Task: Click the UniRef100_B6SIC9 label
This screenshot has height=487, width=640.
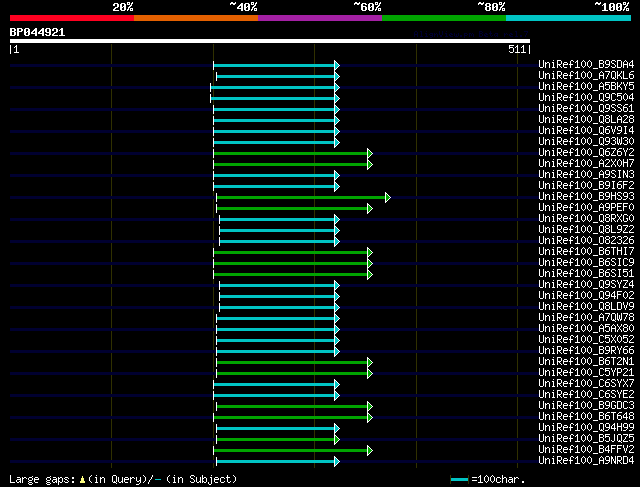Action: (586, 263)
